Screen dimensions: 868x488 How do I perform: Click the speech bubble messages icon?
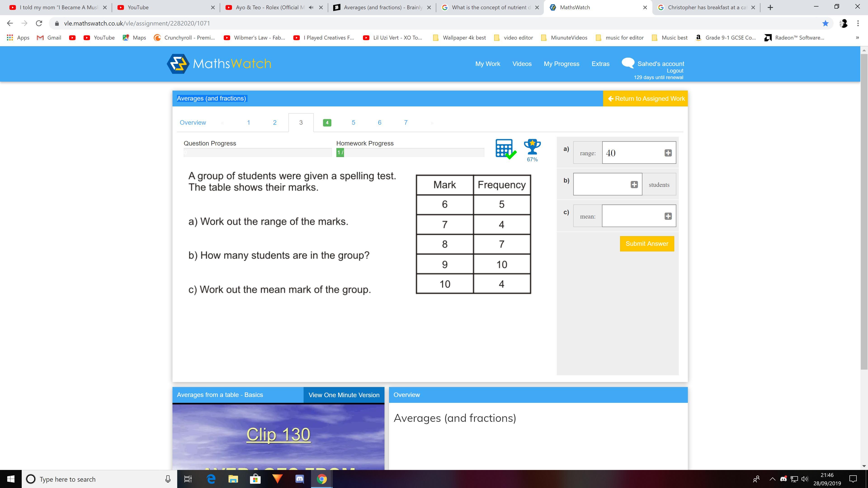coord(628,63)
